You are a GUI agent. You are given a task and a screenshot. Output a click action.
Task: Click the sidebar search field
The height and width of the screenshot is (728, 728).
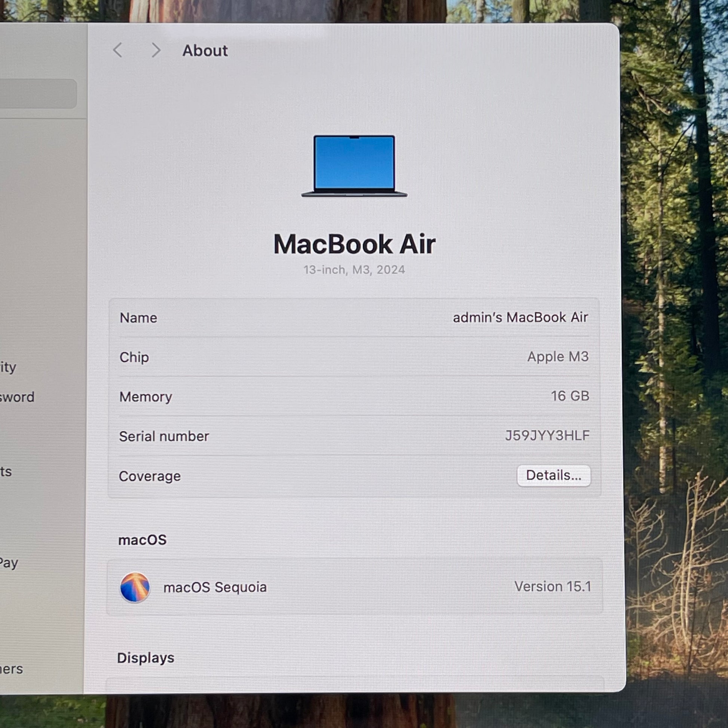coord(38,94)
